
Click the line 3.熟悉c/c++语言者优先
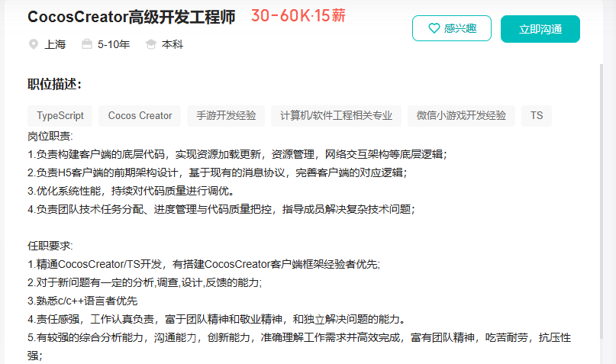pos(82,301)
